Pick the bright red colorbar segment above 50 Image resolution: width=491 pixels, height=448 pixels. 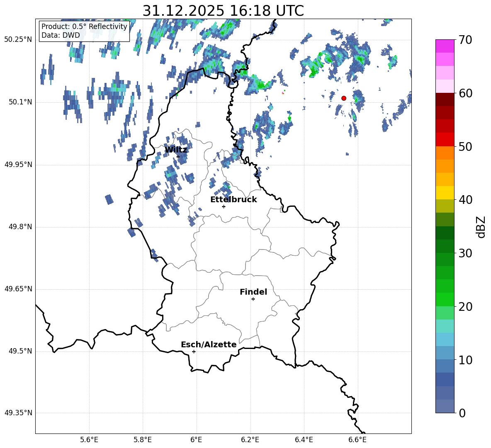[x=445, y=139]
